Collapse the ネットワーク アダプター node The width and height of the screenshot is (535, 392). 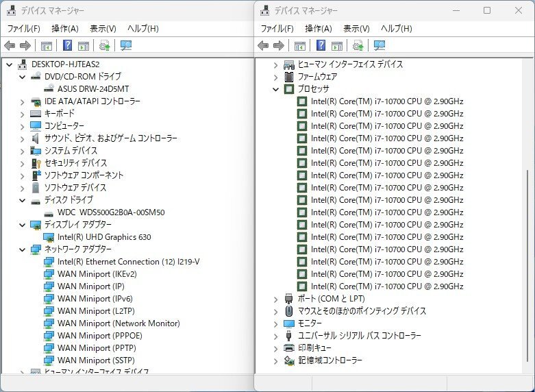click(x=22, y=249)
